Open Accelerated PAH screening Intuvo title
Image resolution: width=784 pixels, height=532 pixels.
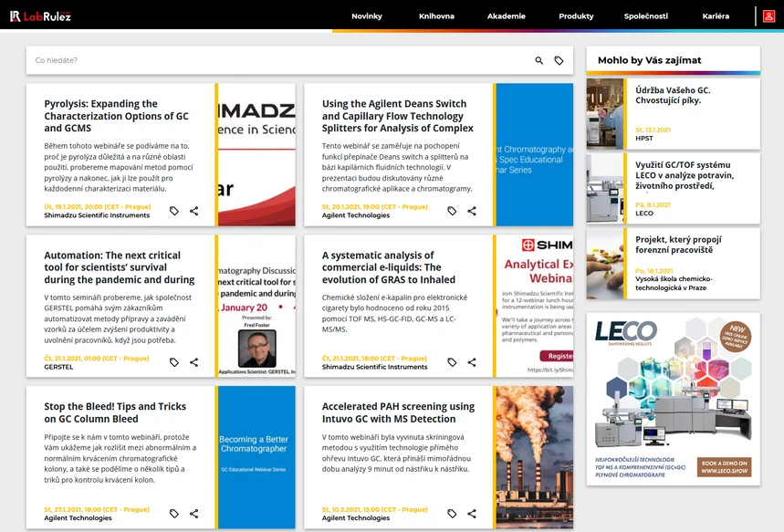click(x=398, y=412)
